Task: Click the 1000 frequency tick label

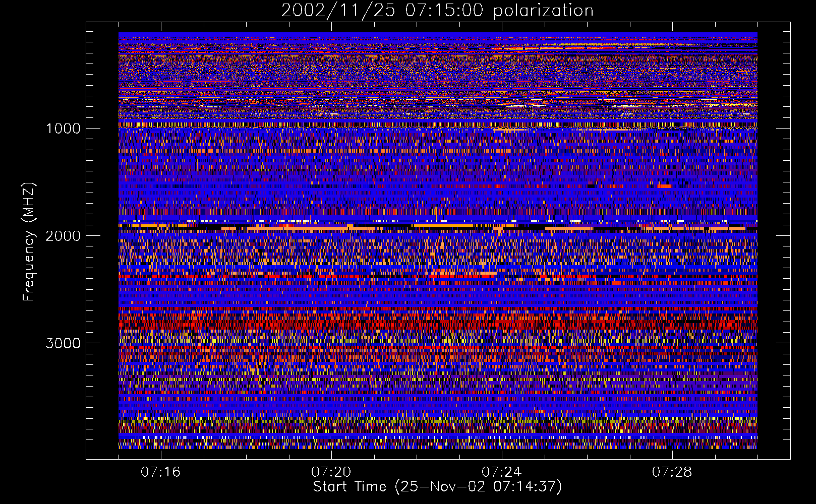Action: [63, 129]
